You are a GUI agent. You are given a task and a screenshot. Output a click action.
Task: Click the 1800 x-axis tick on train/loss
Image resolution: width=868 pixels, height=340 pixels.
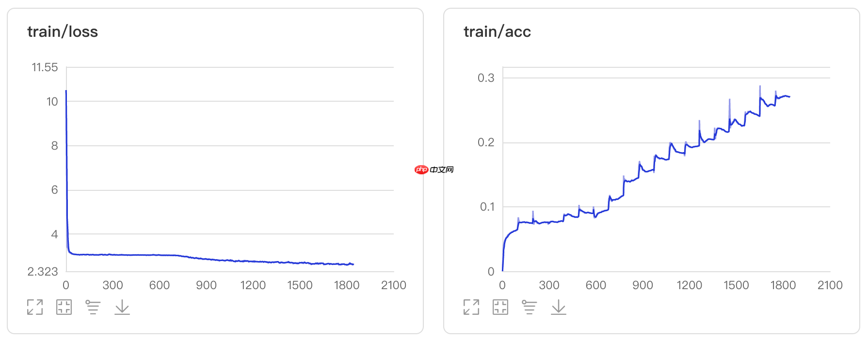347,285
